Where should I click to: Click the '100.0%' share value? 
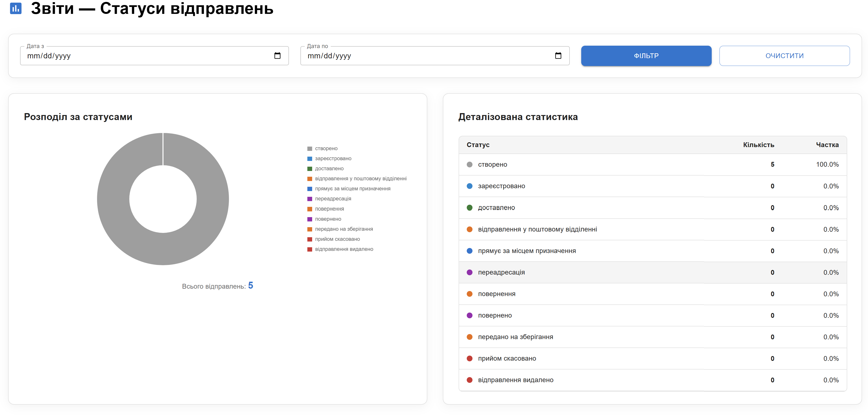point(827,165)
